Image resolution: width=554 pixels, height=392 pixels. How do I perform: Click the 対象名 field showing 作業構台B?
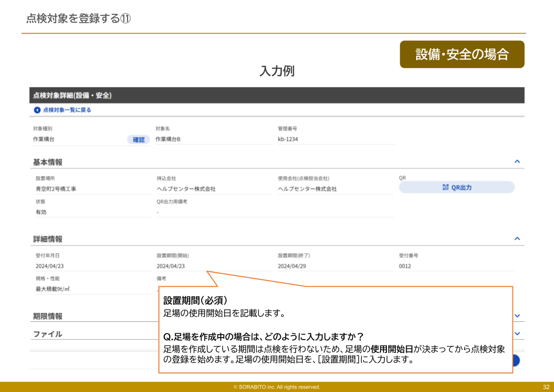(x=168, y=139)
